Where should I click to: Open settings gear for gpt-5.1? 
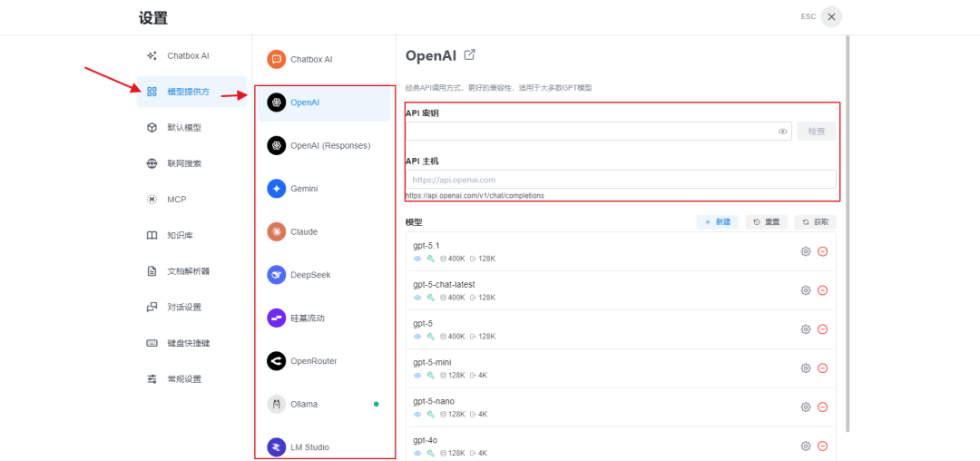806,251
